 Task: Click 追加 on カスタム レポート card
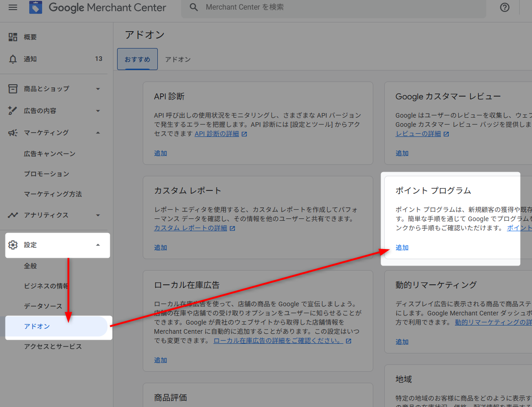pyautogui.click(x=161, y=248)
